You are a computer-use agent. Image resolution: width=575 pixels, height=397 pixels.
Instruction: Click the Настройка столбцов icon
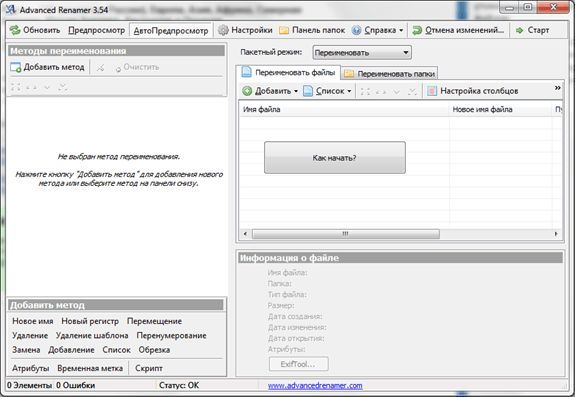pos(432,91)
